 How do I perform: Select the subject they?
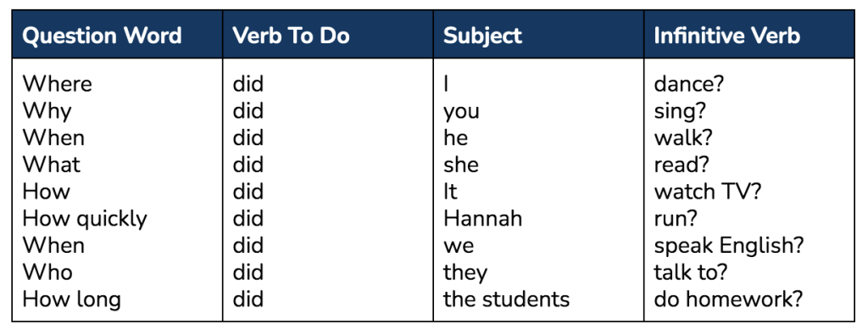pyautogui.click(x=465, y=273)
